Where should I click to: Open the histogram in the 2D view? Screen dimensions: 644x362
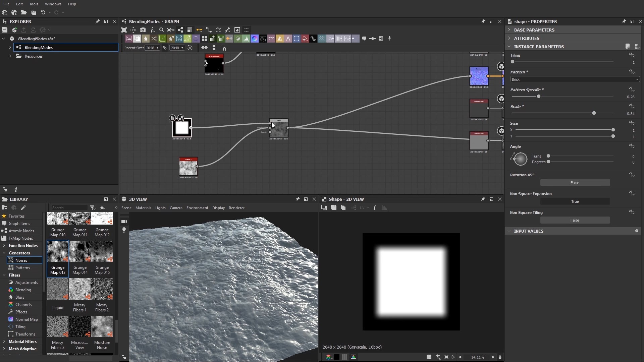click(384, 208)
